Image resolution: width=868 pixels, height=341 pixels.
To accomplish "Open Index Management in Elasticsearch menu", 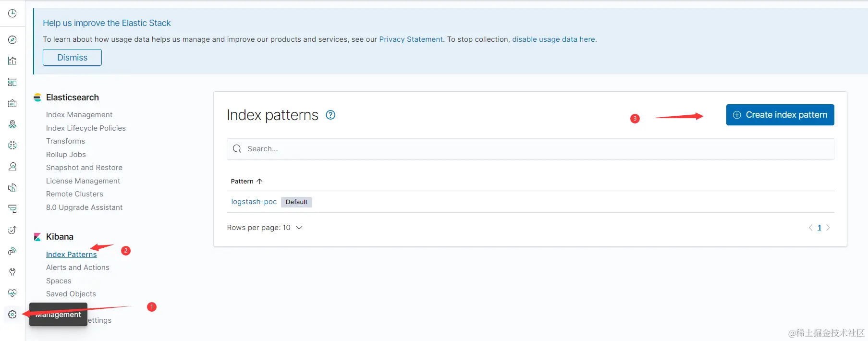I will tap(79, 115).
